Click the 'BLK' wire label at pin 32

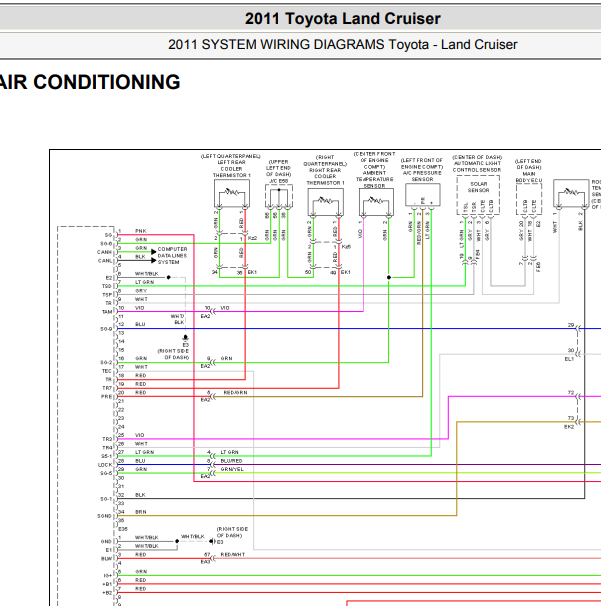pos(140,495)
